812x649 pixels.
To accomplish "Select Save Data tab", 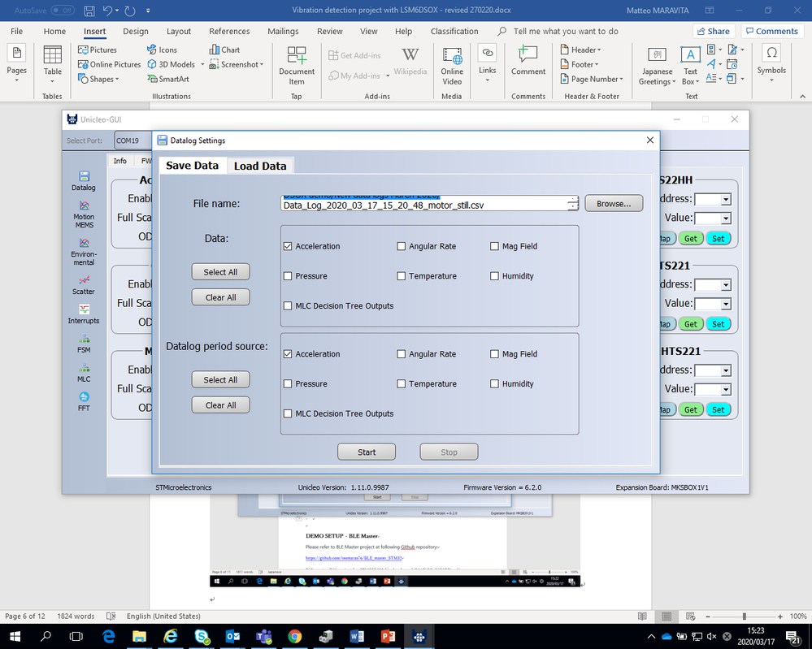I will (x=192, y=166).
